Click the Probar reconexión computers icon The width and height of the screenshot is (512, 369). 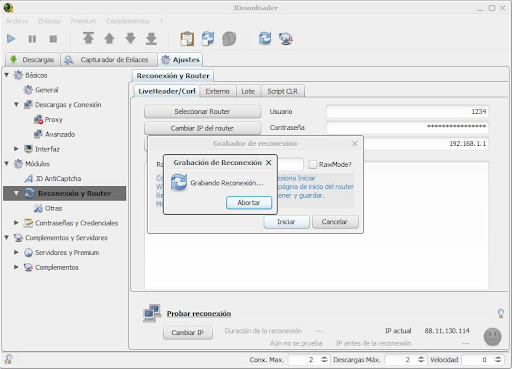point(152,313)
